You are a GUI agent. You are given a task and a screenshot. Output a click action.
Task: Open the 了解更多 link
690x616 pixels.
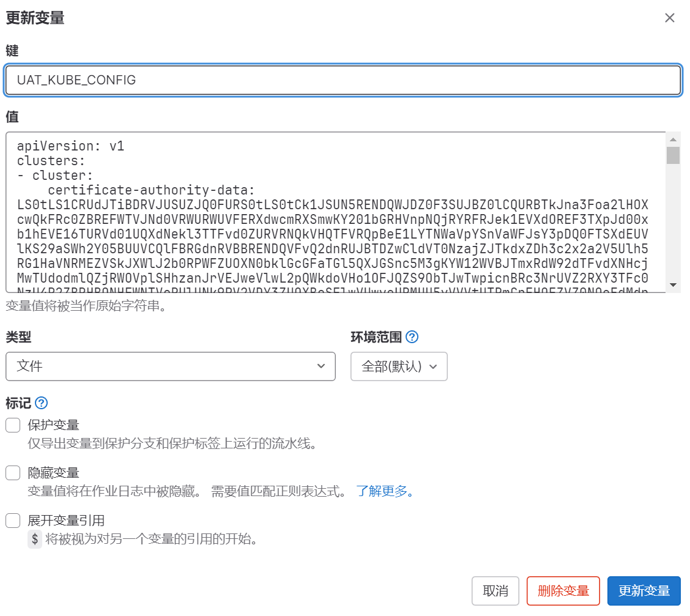point(385,491)
